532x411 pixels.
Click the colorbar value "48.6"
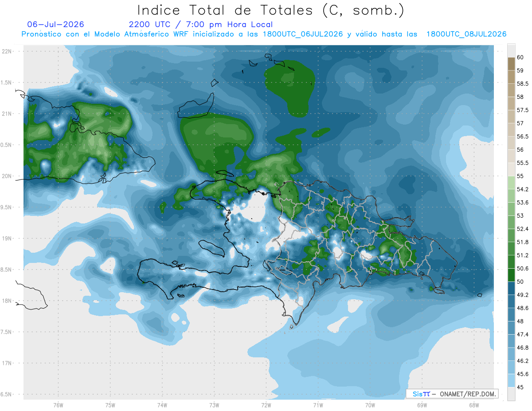pos(523,308)
